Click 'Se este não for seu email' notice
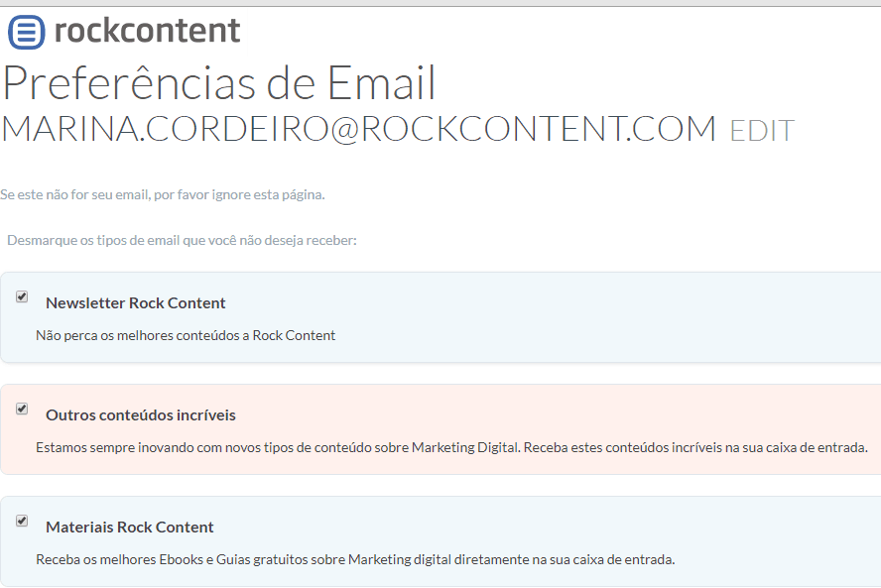This screenshot has width=881, height=588. pos(163,195)
